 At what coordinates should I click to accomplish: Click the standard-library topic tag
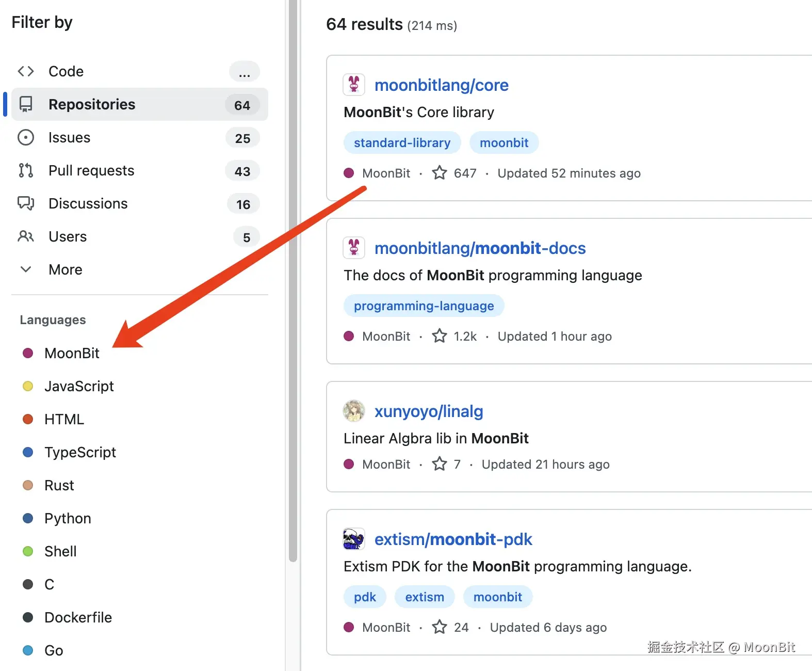click(x=402, y=143)
